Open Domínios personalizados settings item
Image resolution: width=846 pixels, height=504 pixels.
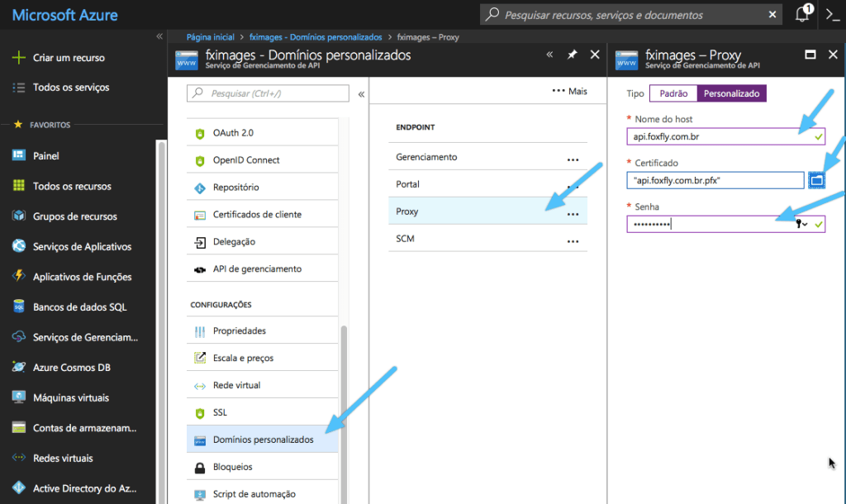(263, 440)
